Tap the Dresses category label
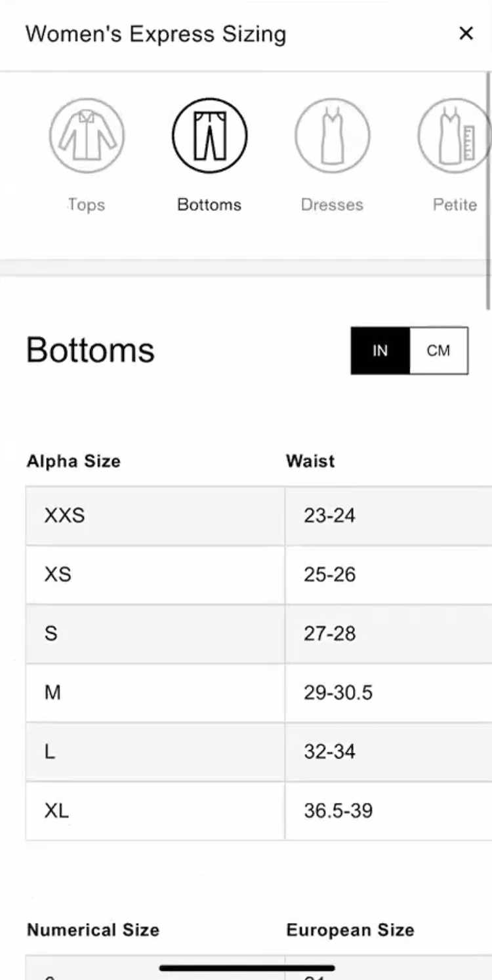Screen dimensions: 492x980 332,205
